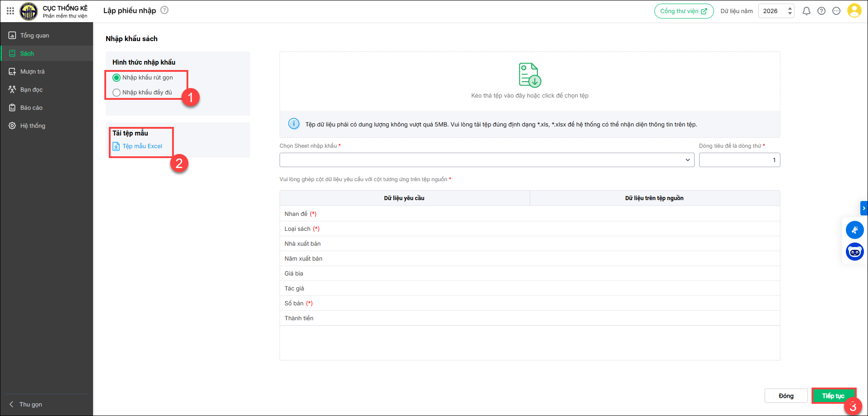Click the notification bell icon
Image resolution: width=868 pixels, height=416 pixels.
806,11
